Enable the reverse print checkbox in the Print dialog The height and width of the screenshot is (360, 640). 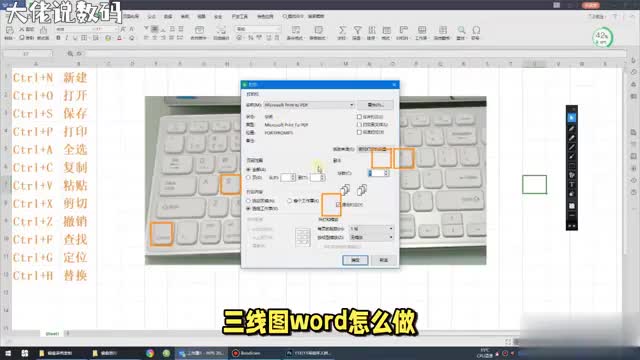359,117
